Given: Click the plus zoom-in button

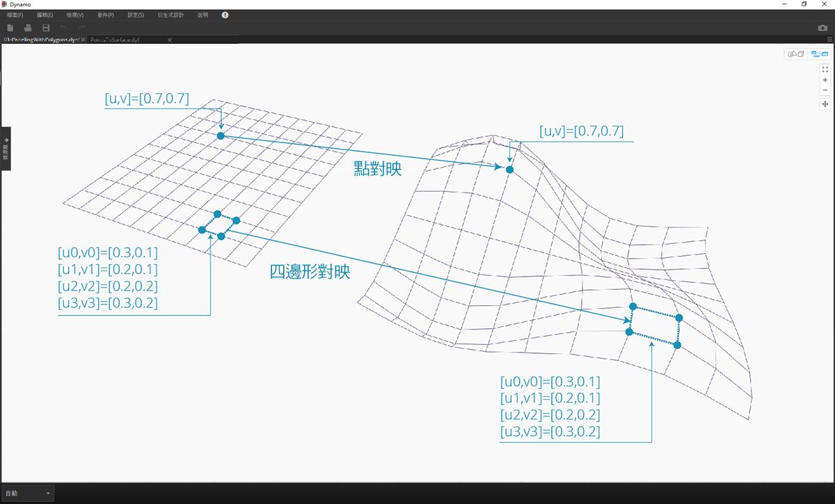Looking at the screenshot, I should [825, 80].
